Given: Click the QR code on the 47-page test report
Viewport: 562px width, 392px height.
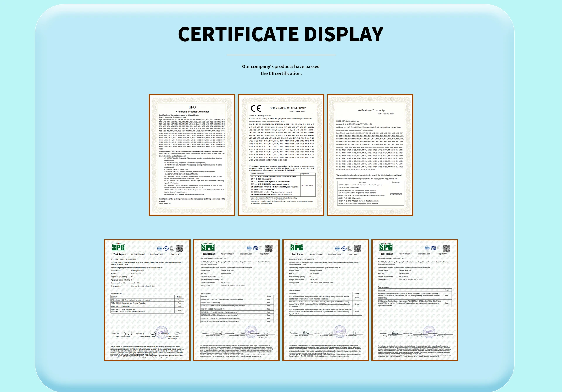Looking at the screenshot, I should tap(447, 248).
